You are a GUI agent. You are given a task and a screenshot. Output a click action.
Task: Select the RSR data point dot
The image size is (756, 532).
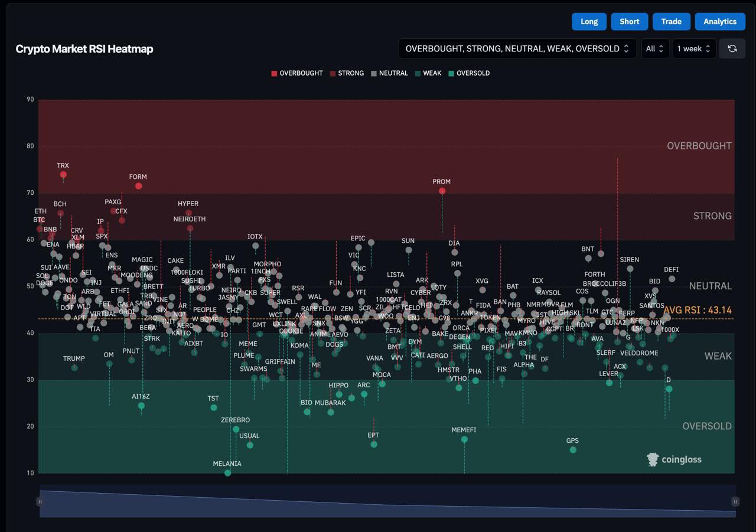coord(299,297)
